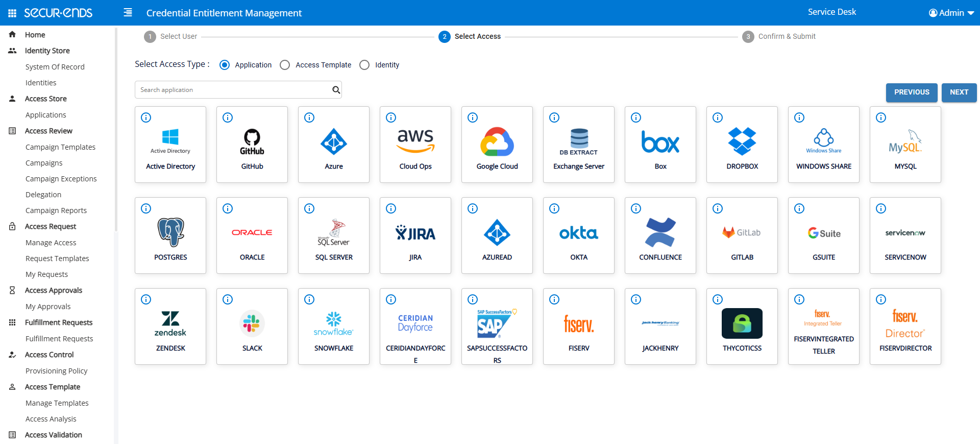View info for JIRA application
Screen dimensions: 980x444
391,208
